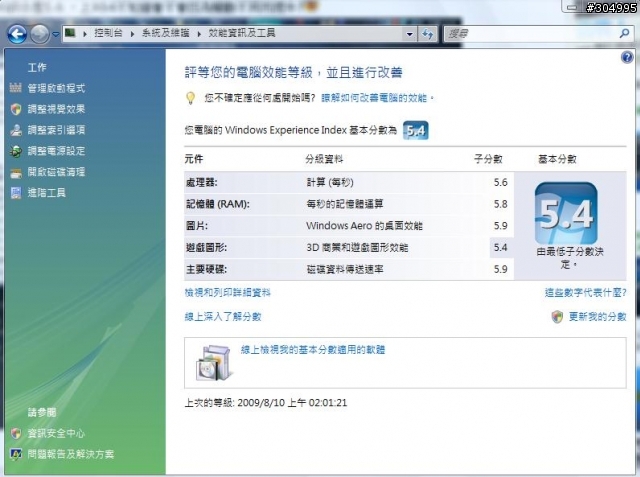The image size is (640, 477).
Task: Click the 元件 column header
Action: [194, 159]
